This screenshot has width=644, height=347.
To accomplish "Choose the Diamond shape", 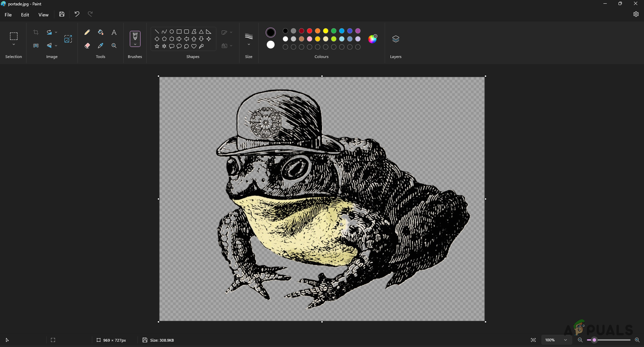I will [157, 39].
